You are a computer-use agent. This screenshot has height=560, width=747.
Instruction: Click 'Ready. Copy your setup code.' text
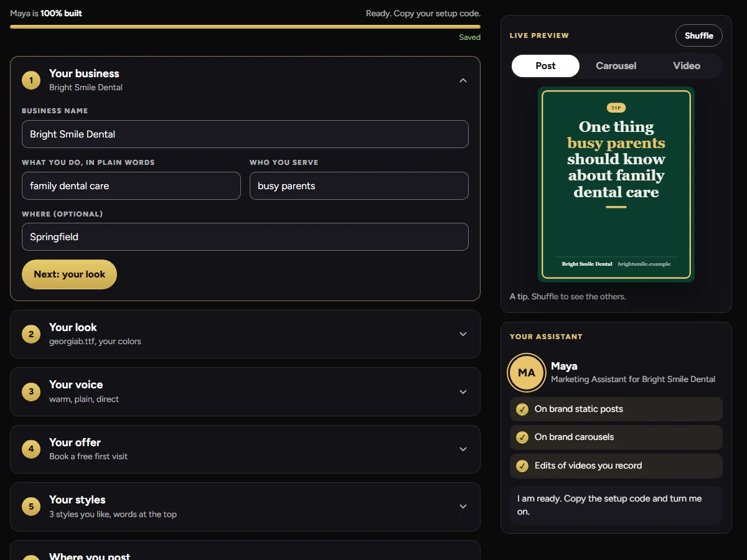(x=423, y=13)
